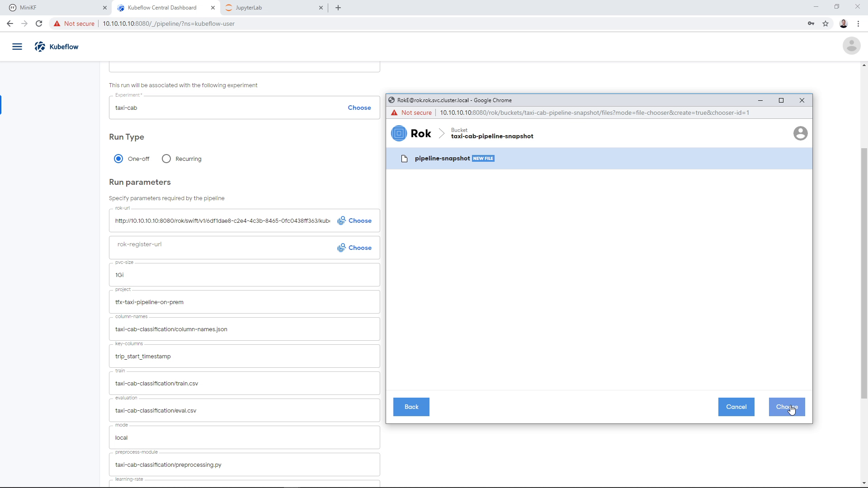Image resolution: width=868 pixels, height=488 pixels.
Task: Select the pipeline-snapshot file row
Action: [x=599, y=159]
